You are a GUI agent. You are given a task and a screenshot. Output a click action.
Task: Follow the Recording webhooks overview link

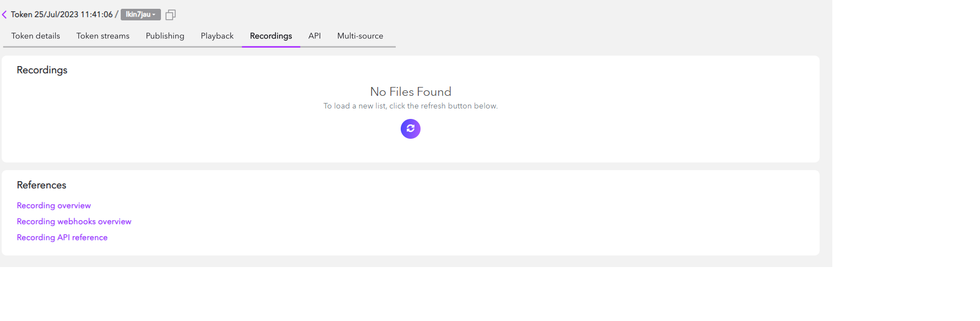coord(74,221)
